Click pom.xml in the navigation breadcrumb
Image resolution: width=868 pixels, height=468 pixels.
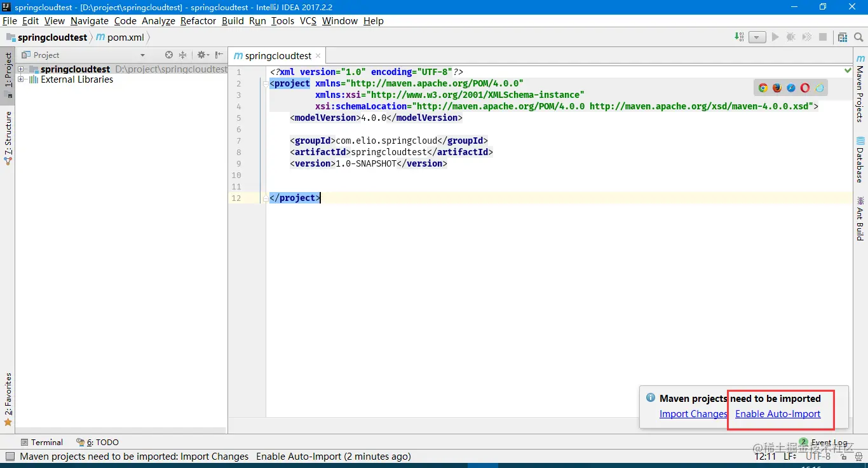point(120,38)
